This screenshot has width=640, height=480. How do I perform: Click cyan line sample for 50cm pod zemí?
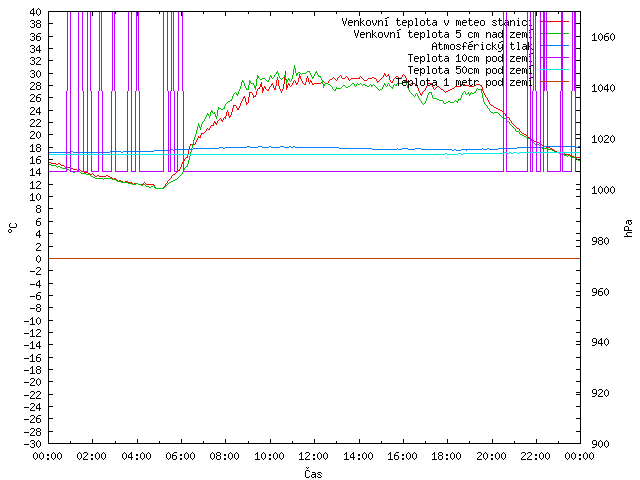pos(554,70)
